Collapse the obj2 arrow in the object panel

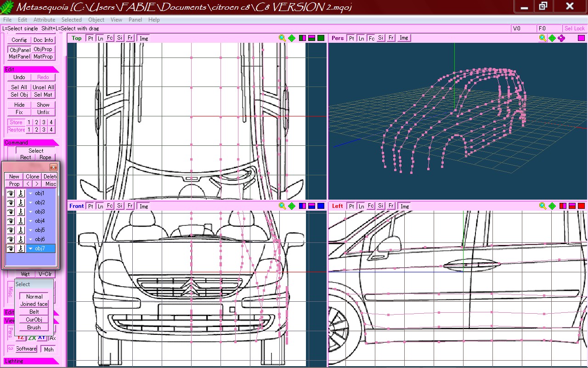click(31, 203)
